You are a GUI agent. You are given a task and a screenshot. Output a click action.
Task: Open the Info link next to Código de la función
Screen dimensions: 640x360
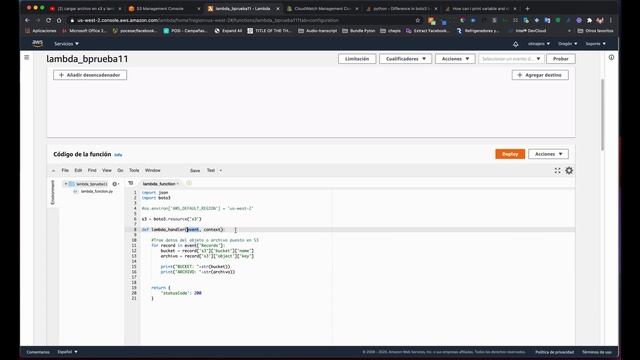pyautogui.click(x=118, y=155)
